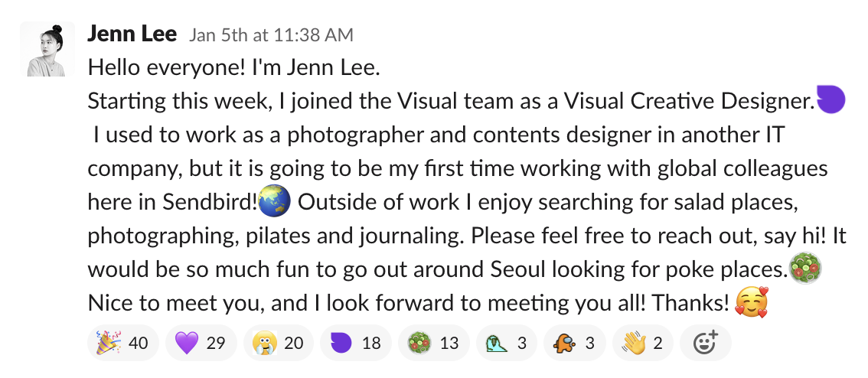Click the Sendbird logo reaction with 18
Image resolution: width=868 pixels, height=378 pixels.
(354, 343)
